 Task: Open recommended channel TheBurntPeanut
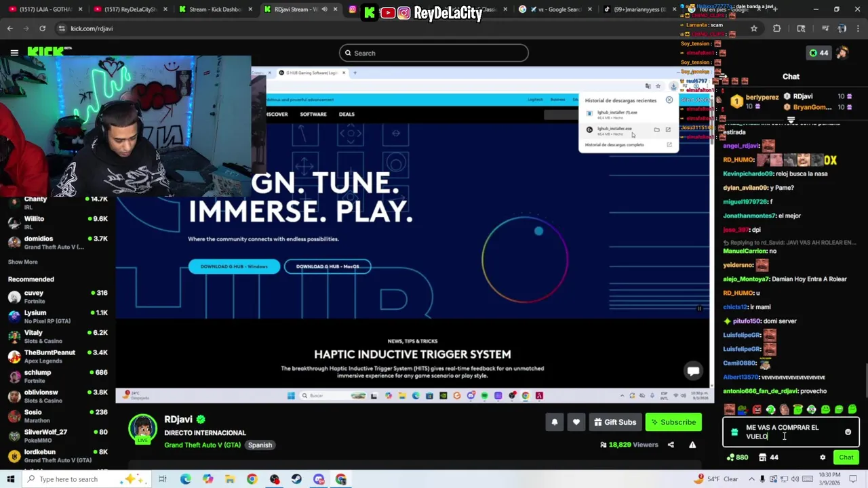tap(58, 356)
